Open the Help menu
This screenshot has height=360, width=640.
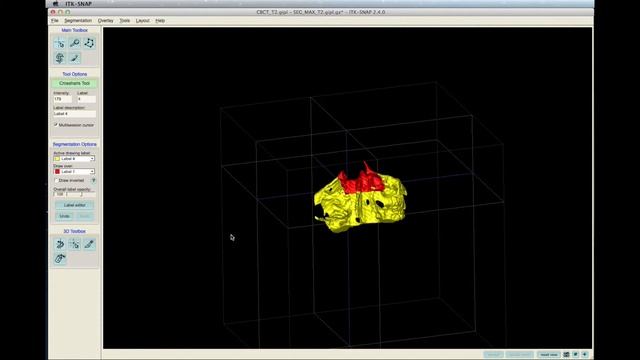pos(160,20)
